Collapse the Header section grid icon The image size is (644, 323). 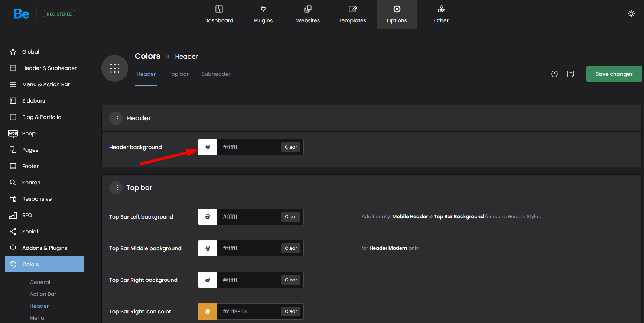coord(116,118)
